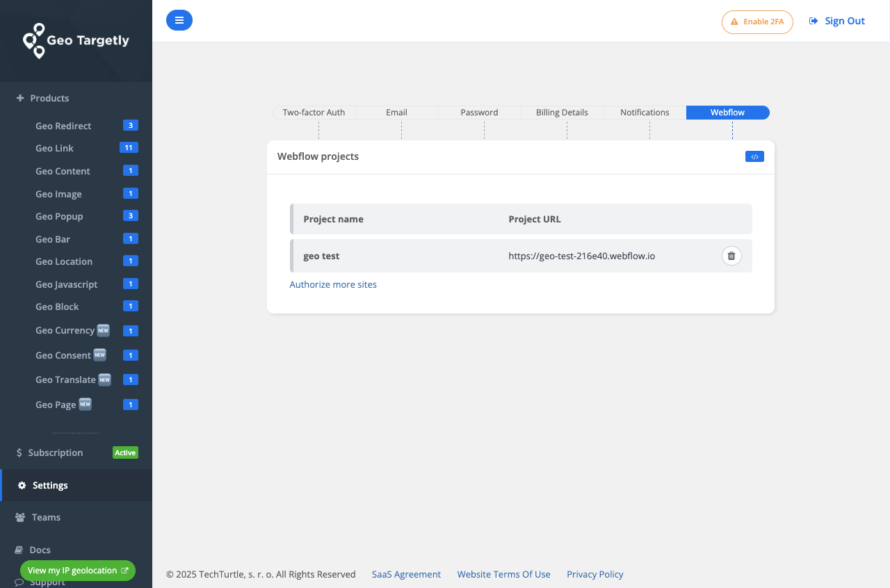
Task: Open the Notifications tab
Action: [645, 112]
